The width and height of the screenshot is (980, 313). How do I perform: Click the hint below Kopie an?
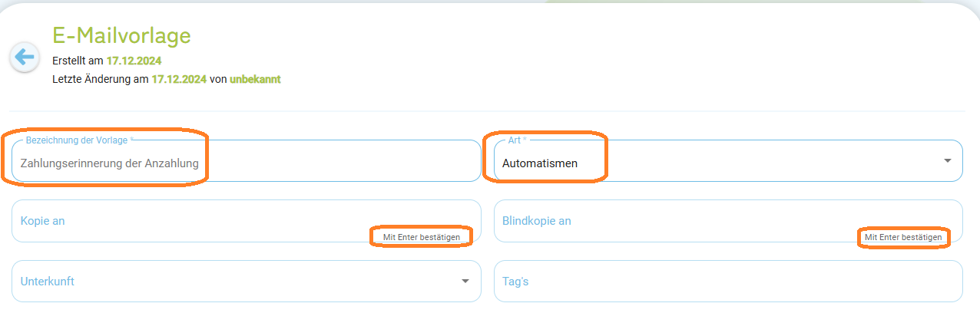pos(422,238)
